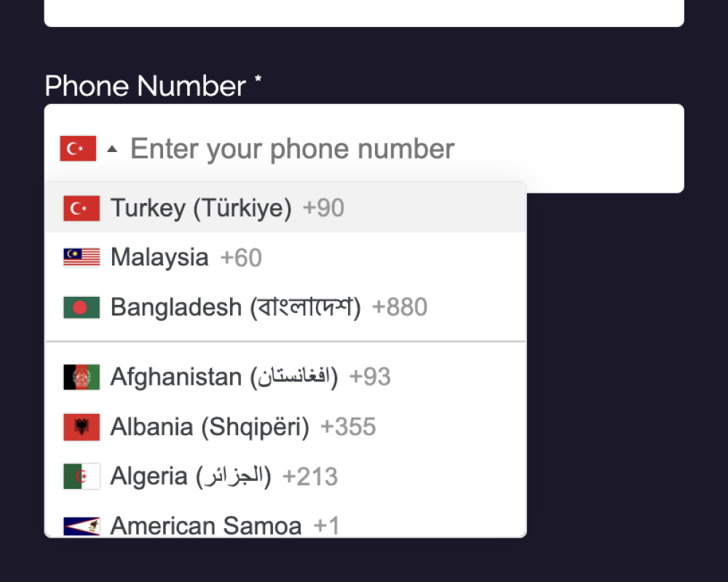Click the selected Turkey flag in phone field
The image size is (728, 582).
coord(78,148)
